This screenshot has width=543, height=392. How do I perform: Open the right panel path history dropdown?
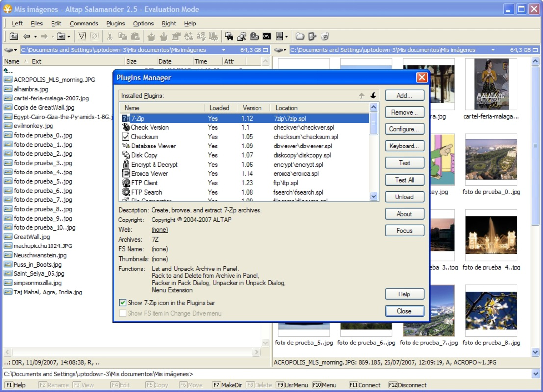[493, 50]
